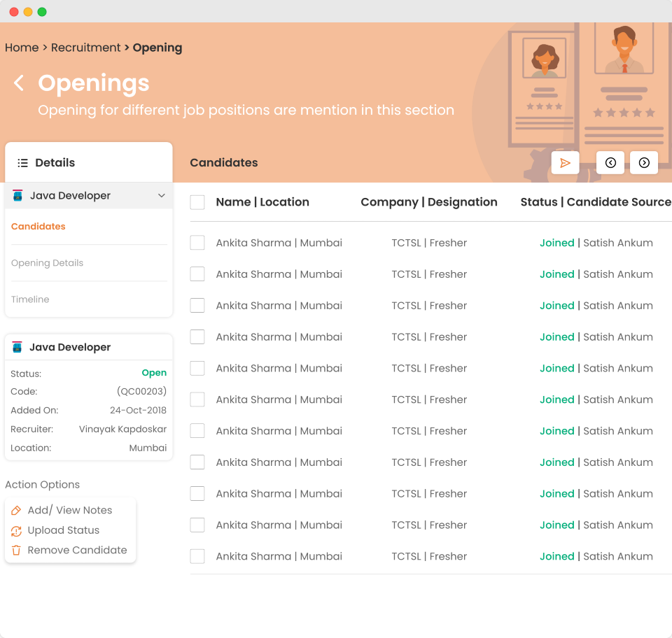Open the Candidates tab in sidebar
The width and height of the screenshot is (672, 638).
pyautogui.click(x=38, y=227)
